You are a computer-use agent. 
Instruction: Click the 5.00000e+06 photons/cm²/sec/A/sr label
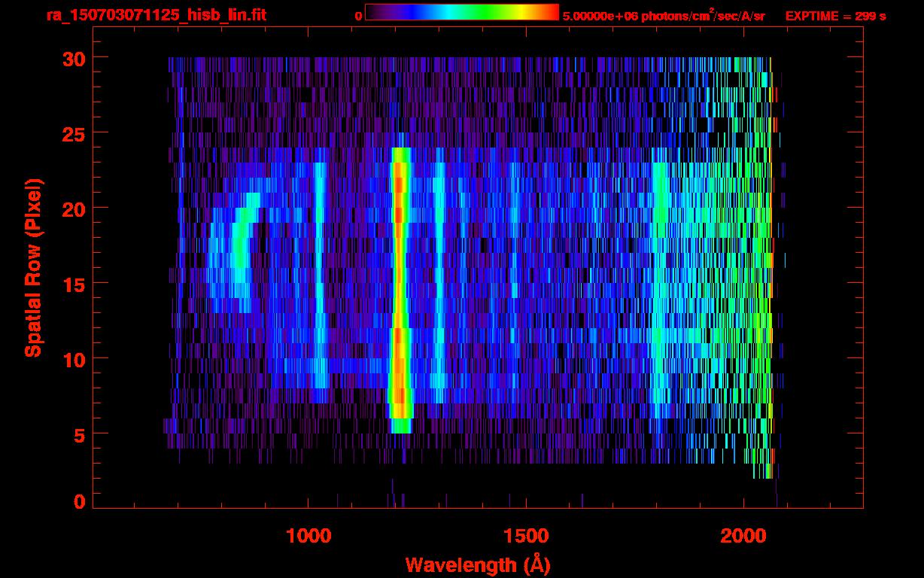pyautogui.click(x=664, y=16)
